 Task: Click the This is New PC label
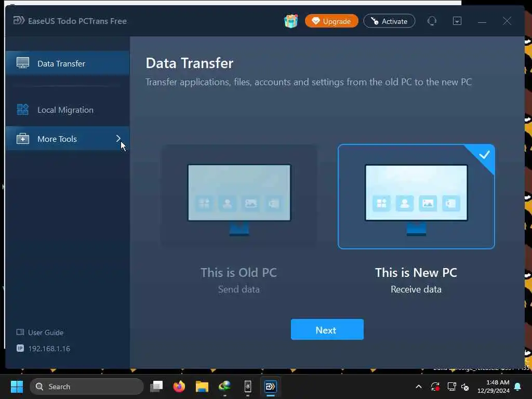416,272
